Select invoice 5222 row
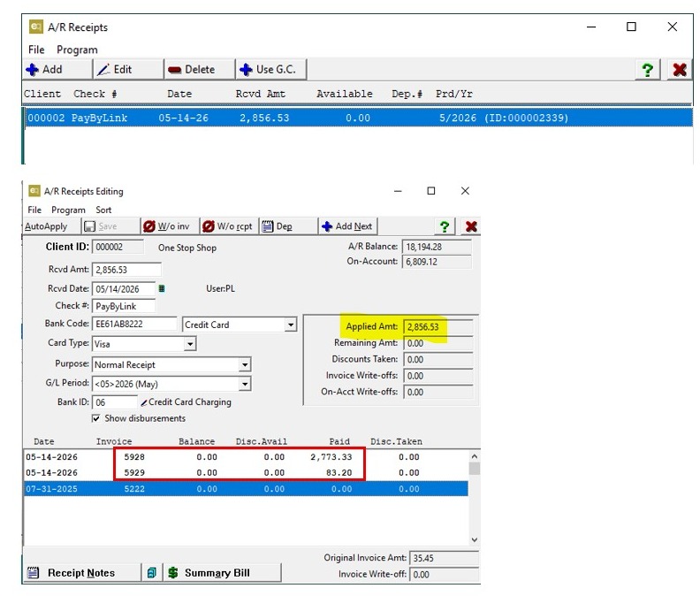The width and height of the screenshot is (700, 596). click(x=246, y=489)
